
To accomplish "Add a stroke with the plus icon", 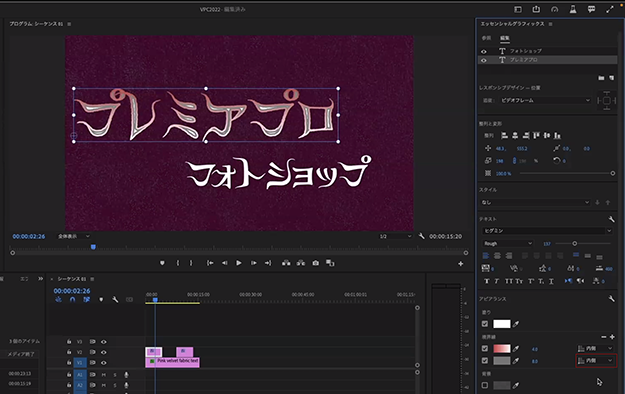I will (612, 337).
